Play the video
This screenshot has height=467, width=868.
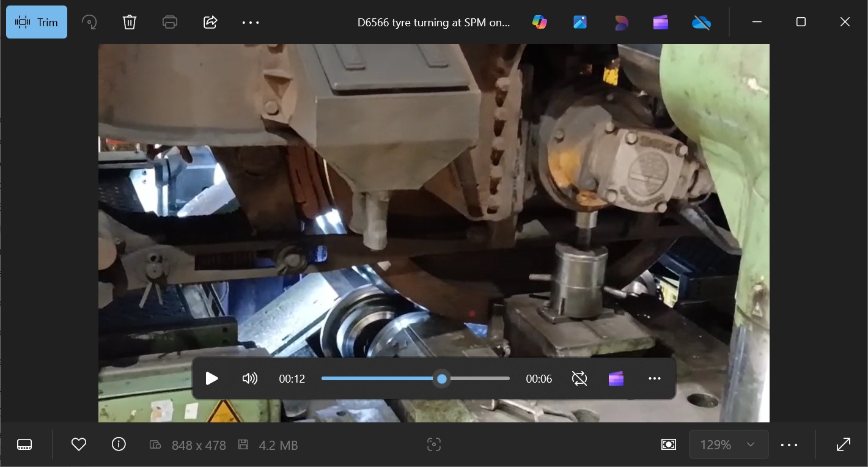tap(211, 378)
